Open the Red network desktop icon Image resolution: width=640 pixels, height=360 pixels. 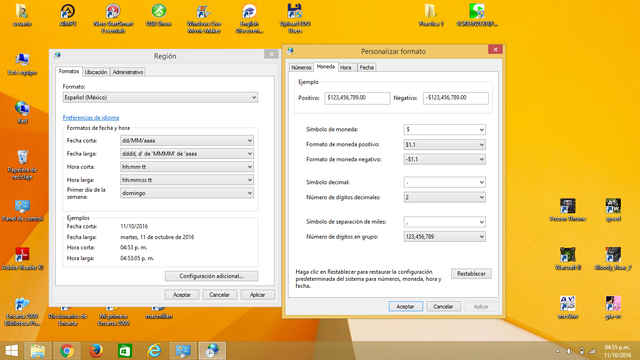pyautogui.click(x=22, y=113)
